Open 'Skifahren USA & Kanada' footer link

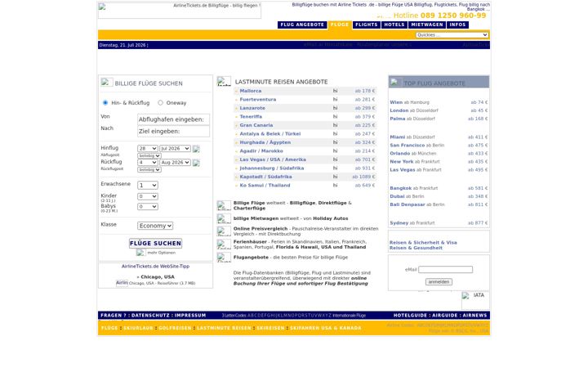326,328
